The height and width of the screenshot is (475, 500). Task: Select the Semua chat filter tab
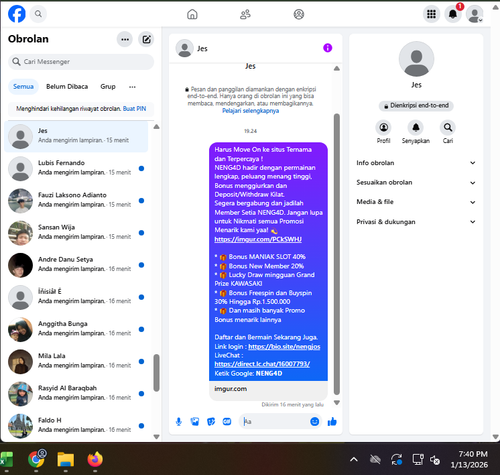point(23,87)
